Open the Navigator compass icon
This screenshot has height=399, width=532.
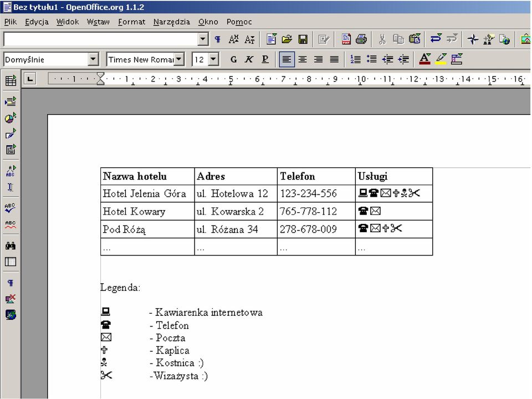click(x=473, y=39)
